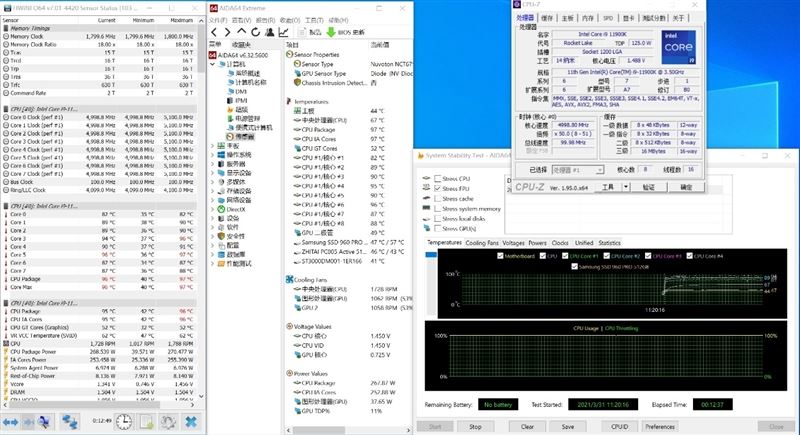Click the Chassis Intrusion shield icon
Image resolution: width=800 pixels, height=435 pixels.
point(297,82)
